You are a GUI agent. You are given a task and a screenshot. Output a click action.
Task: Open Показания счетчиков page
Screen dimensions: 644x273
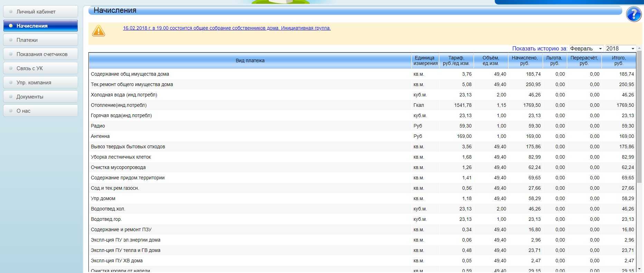tap(40, 54)
